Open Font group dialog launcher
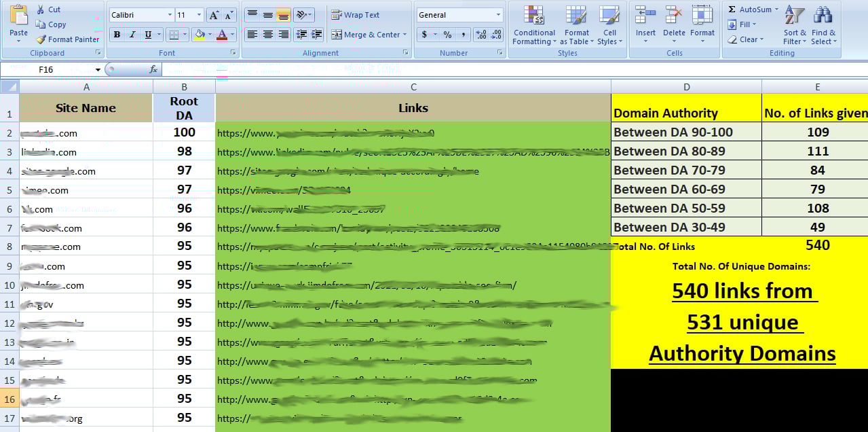Image resolution: width=868 pixels, height=432 pixels. pyautogui.click(x=232, y=52)
